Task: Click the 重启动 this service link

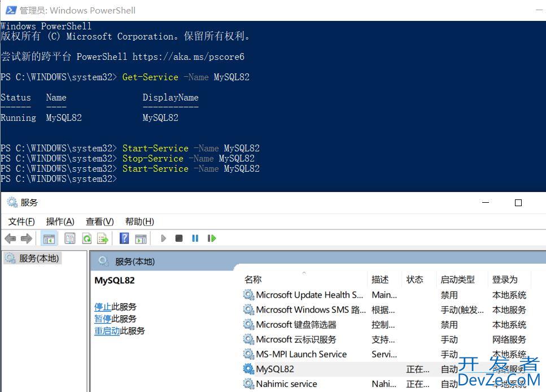Action: click(x=107, y=330)
